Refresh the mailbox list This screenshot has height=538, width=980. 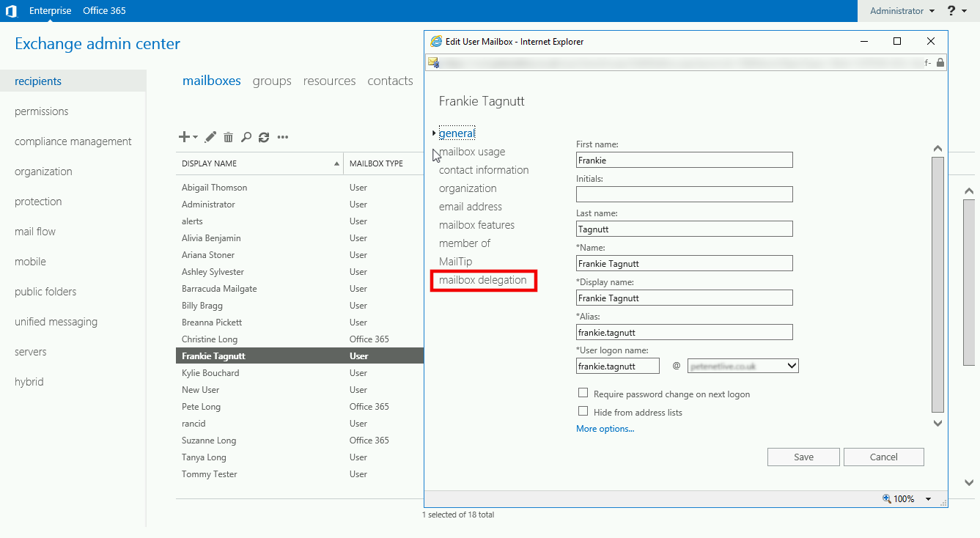click(x=264, y=137)
